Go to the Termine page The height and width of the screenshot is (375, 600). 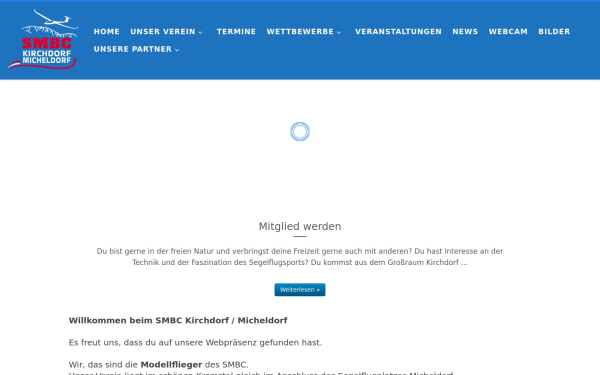tap(236, 32)
